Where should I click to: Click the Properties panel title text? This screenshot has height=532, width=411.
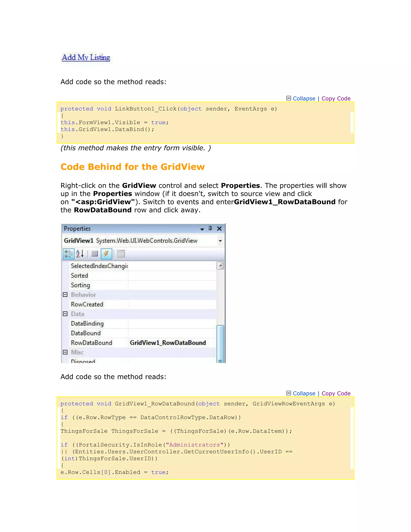pyautogui.click(x=77, y=228)
